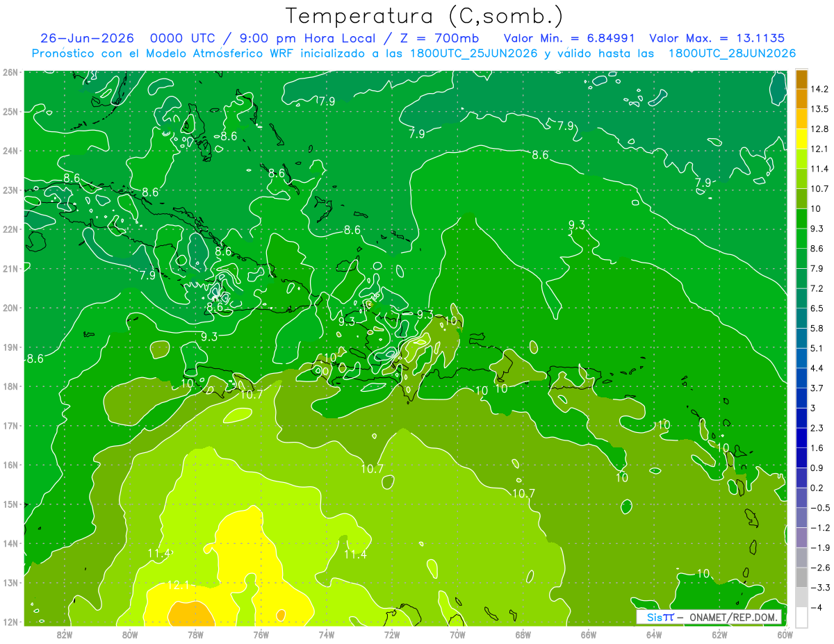Click the 3.7 colorbar label
The width and height of the screenshot is (834, 644).
[817, 388]
